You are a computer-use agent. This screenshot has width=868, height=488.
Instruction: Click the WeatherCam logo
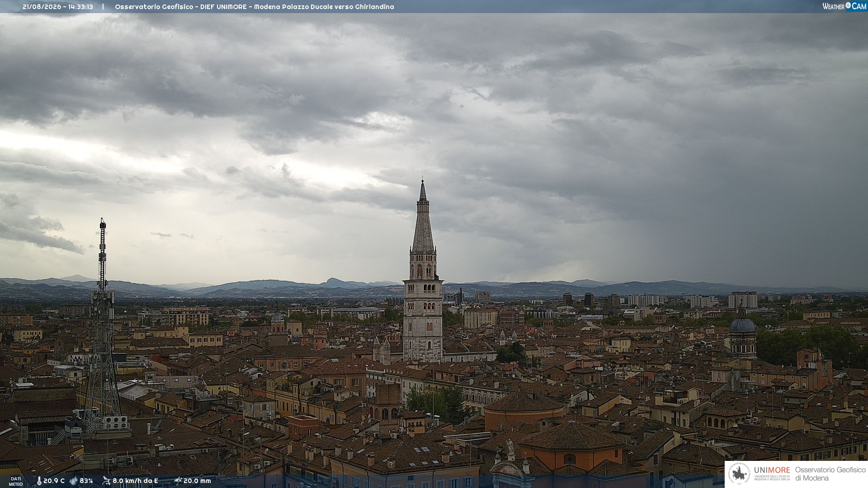844,6
